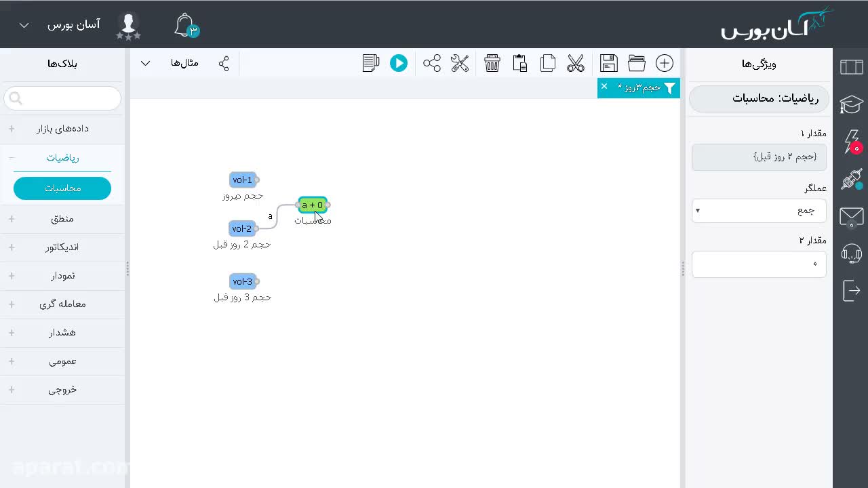The width and height of the screenshot is (868, 488).
Task: Run the strategy with the play icon
Action: point(399,64)
